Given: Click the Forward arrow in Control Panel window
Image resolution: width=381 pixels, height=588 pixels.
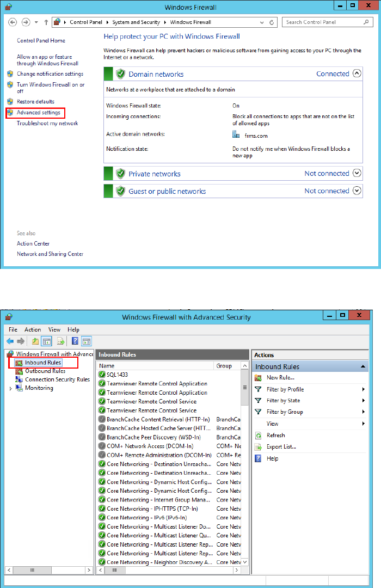Looking at the screenshot, I should (x=26, y=22).
